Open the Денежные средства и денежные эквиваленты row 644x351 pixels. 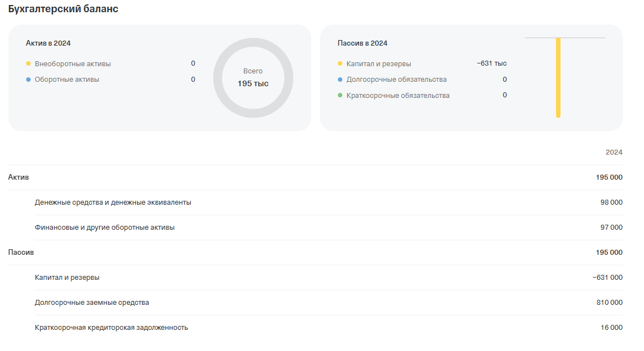[113, 202]
